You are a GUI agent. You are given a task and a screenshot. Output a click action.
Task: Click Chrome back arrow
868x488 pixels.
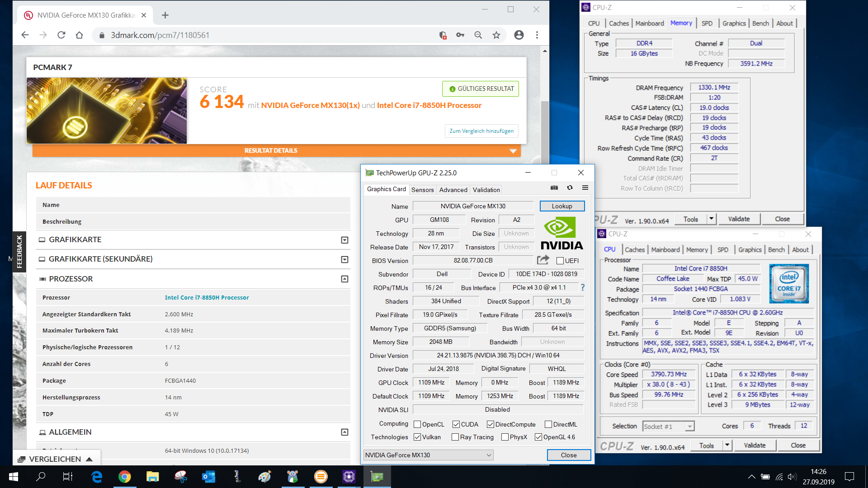(25, 35)
